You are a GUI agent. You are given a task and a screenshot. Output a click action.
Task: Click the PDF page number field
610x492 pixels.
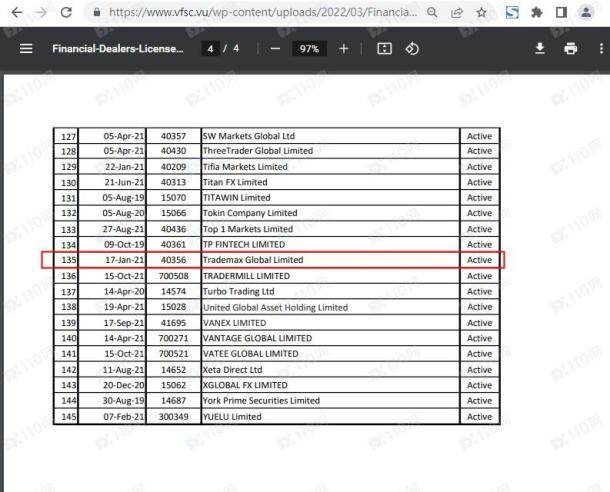tap(210, 49)
